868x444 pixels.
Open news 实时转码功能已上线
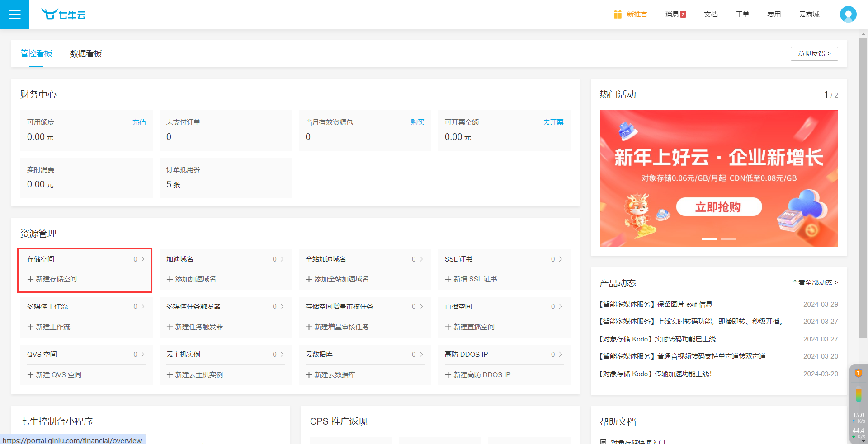pos(658,339)
